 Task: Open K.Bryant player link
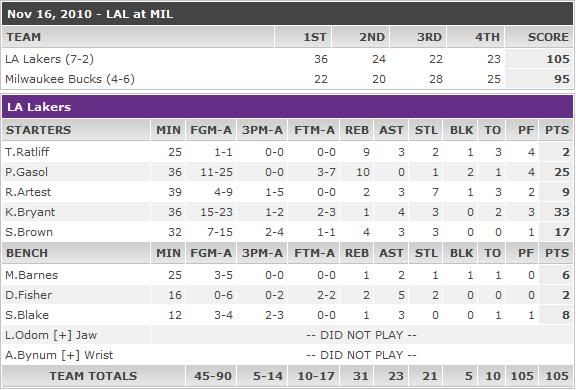[x=30, y=212]
